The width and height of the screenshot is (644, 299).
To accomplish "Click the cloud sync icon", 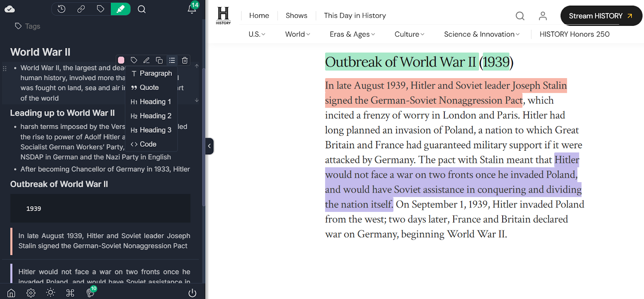I will [x=10, y=9].
